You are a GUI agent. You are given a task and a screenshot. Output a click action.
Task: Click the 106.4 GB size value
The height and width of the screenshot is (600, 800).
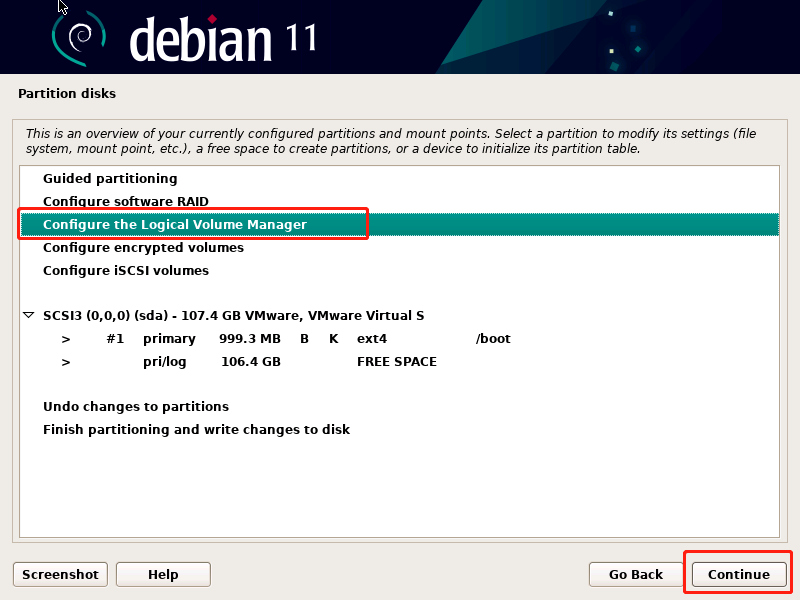click(251, 362)
